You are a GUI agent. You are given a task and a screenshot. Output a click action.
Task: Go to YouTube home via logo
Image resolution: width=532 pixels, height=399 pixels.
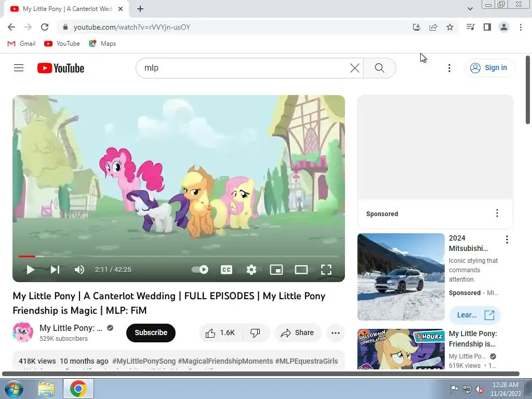pos(61,68)
